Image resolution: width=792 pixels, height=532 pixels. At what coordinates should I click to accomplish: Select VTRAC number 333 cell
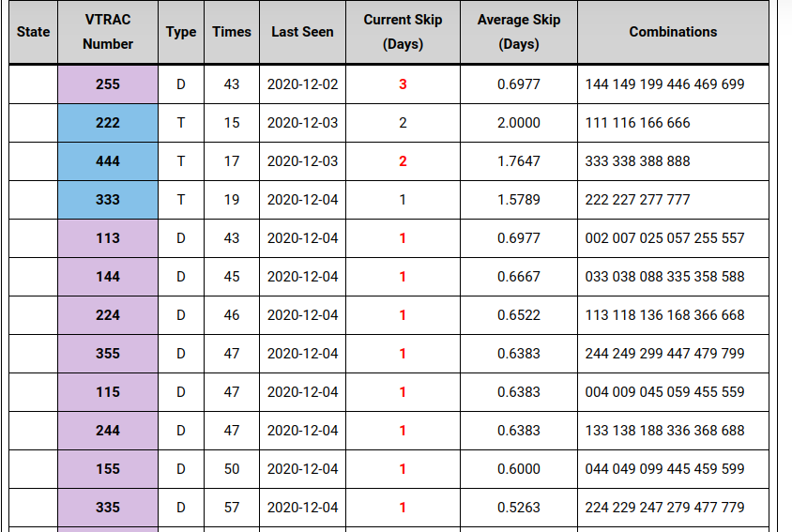coord(108,200)
